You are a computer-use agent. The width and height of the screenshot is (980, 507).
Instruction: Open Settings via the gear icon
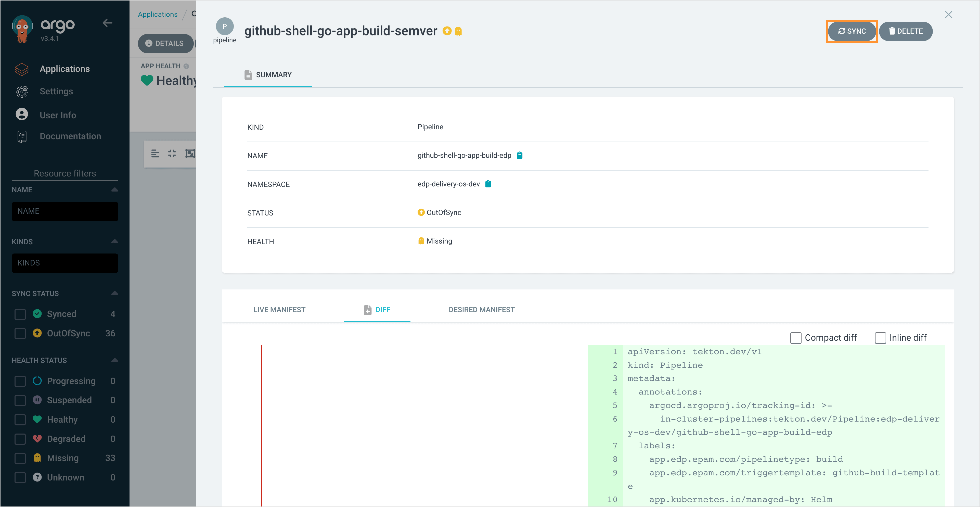(x=22, y=91)
